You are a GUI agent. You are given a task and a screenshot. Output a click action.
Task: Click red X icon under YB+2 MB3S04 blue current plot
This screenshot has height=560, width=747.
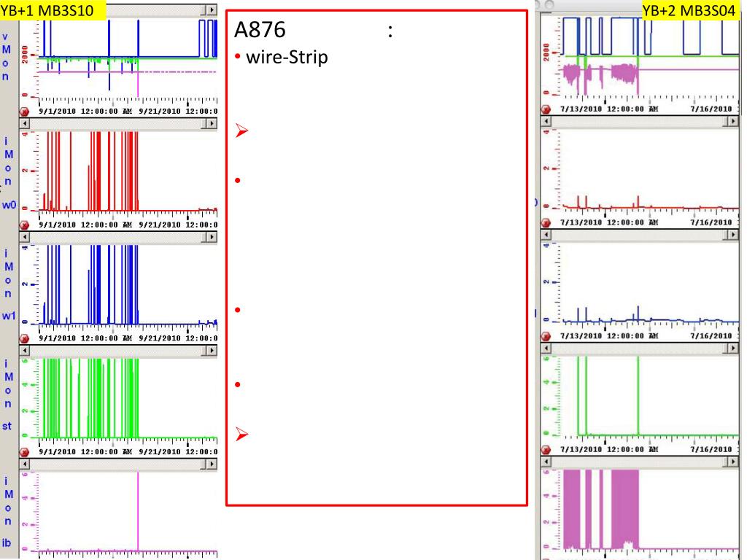[x=546, y=336]
